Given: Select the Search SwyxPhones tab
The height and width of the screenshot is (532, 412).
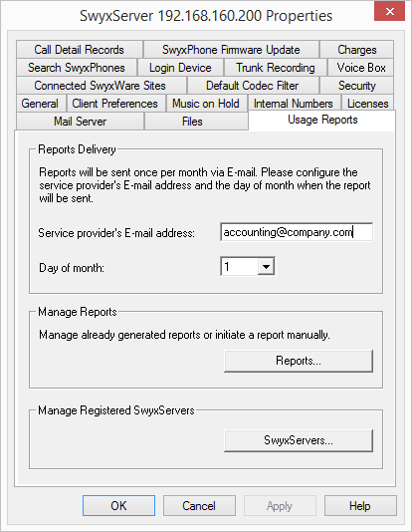Looking at the screenshot, I should (77, 68).
